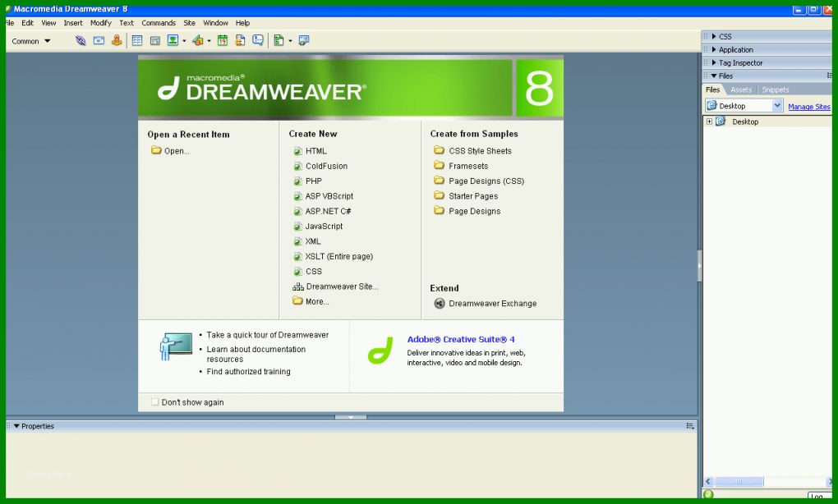Screen dimensions: 838x504
Task: Open the Common insert category dropdown
Action: tap(31, 41)
